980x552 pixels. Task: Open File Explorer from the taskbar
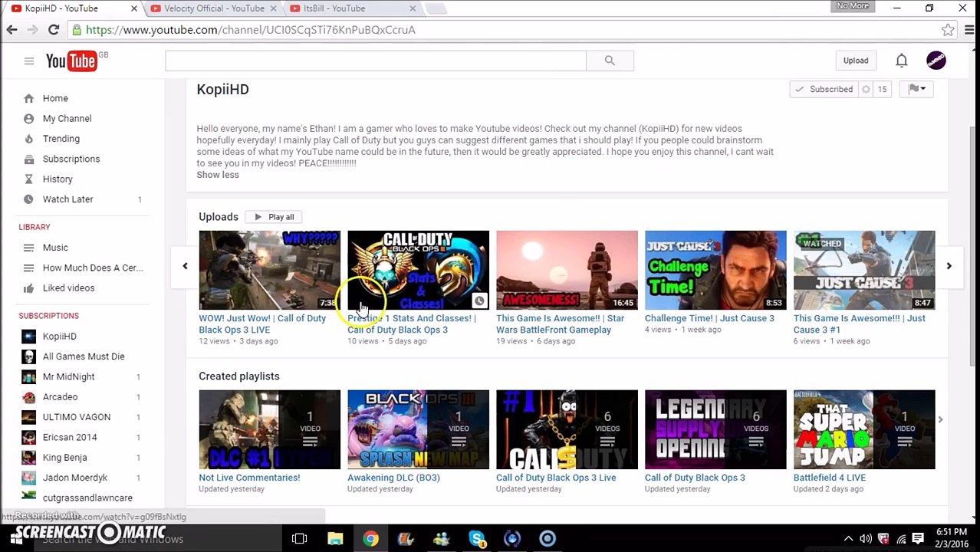pos(335,538)
